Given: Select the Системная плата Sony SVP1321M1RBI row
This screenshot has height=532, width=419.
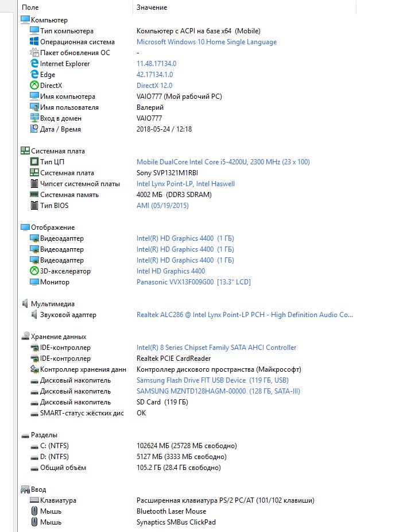Looking at the screenshot, I should tap(187, 173).
